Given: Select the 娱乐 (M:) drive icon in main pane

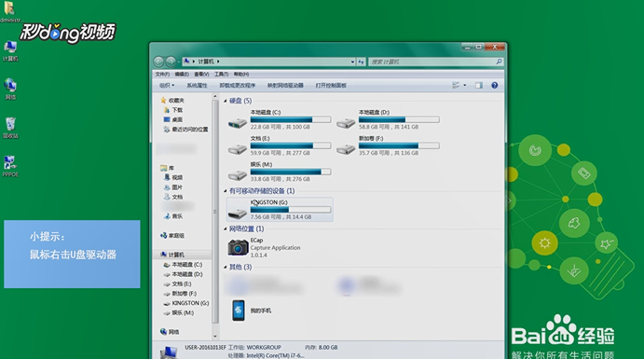Looking at the screenshot, I should coord(238,175).
